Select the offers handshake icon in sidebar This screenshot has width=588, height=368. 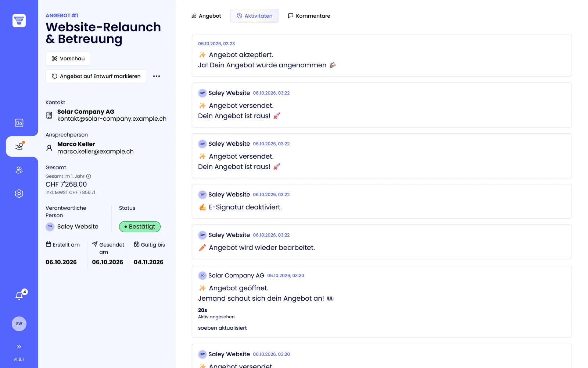point(19,146)
